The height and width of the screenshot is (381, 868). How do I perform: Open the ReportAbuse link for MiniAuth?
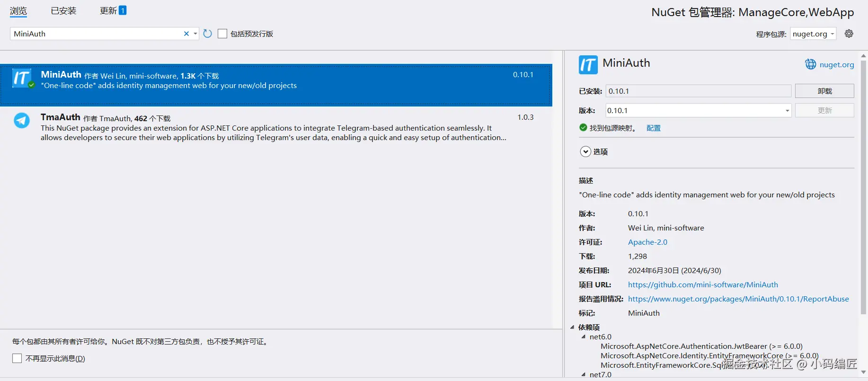coord(738,299)
